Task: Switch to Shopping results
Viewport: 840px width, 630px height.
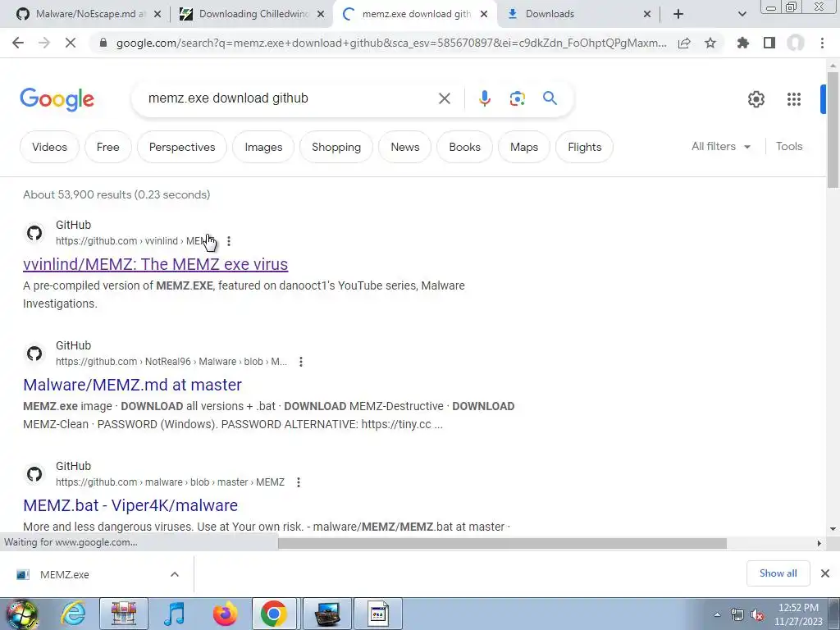Action: coord(336,147)
